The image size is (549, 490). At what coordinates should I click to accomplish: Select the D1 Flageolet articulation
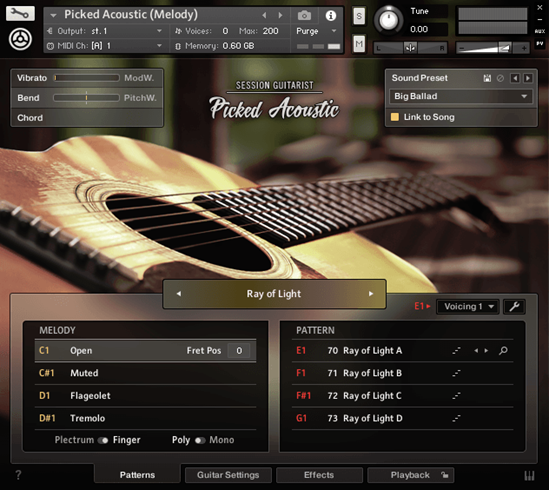(x=145, y=396)
